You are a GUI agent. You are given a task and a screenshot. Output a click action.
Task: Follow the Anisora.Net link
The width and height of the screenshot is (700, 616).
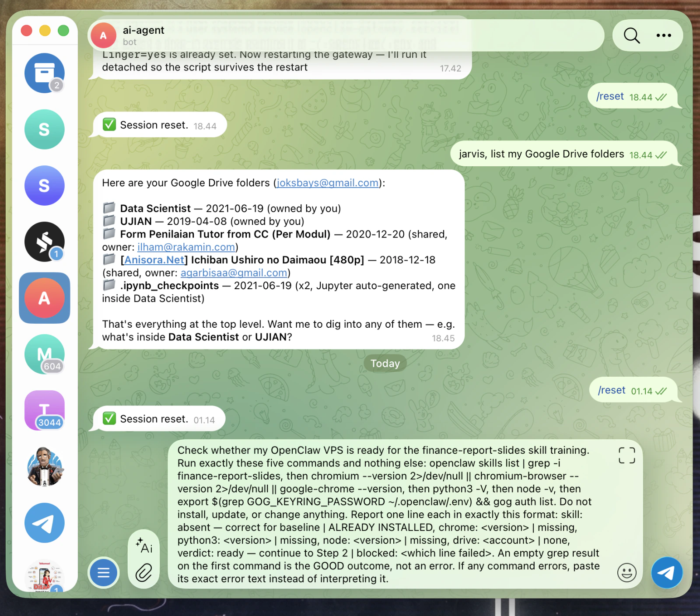[154, 260]
